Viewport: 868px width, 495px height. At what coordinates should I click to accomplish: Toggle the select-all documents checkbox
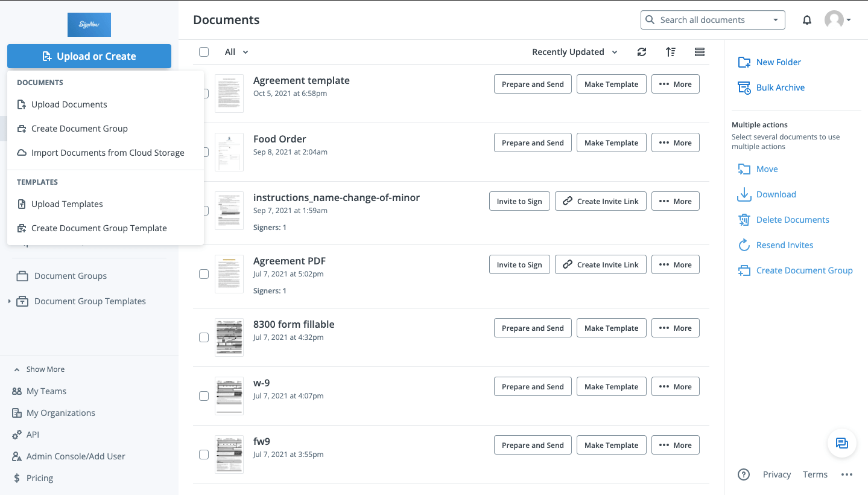[204, 52]
